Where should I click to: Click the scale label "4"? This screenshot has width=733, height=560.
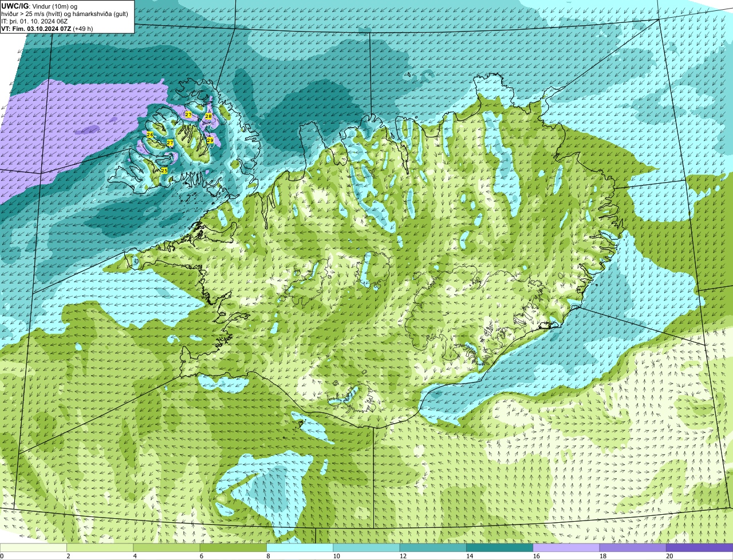(135, 556)
